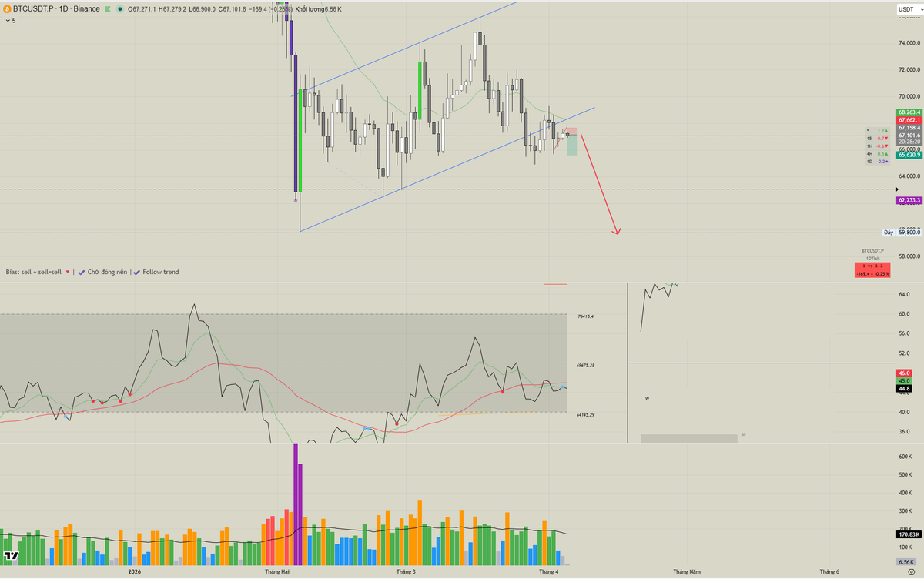Click 'Tháng Hai' on the time axis
Image resolution: width=924 pixels, height=579 pixels.
point(276,572)
